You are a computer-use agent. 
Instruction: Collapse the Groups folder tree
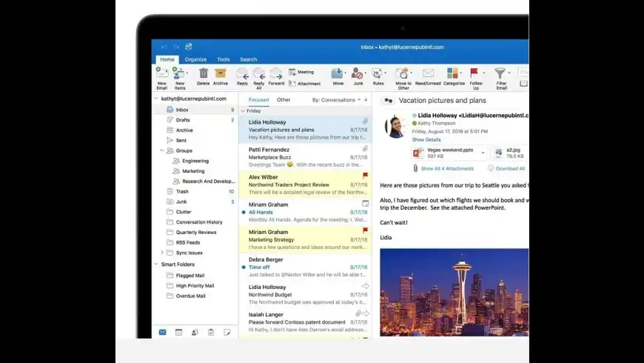162,150
